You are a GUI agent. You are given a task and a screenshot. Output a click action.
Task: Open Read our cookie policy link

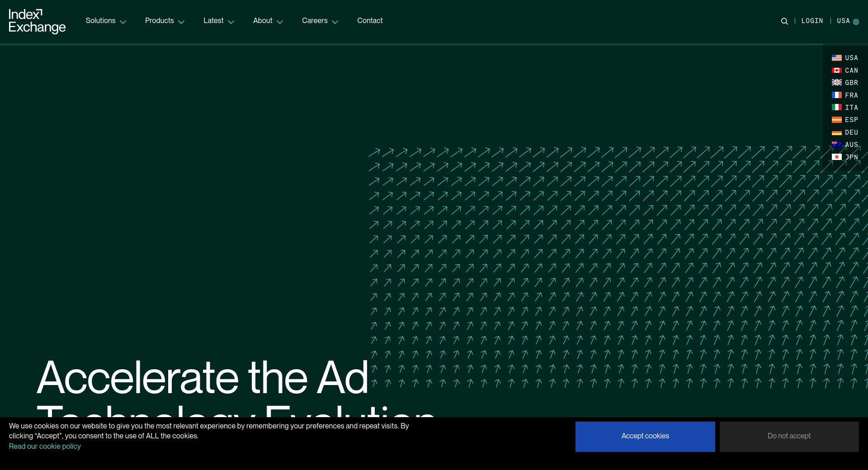coord(45,446)
